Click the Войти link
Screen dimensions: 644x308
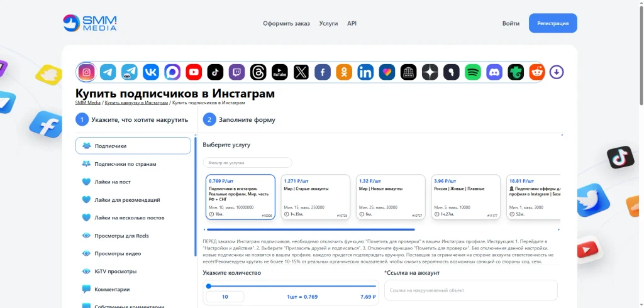pyautogui.click(x=511, y=23)
